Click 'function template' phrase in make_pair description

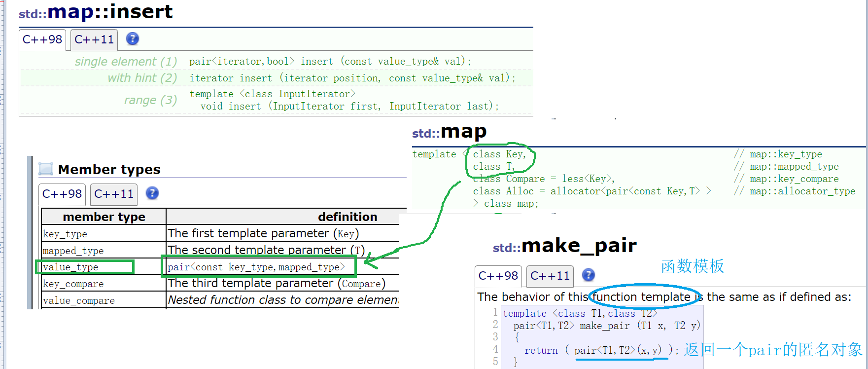[641, 297]
